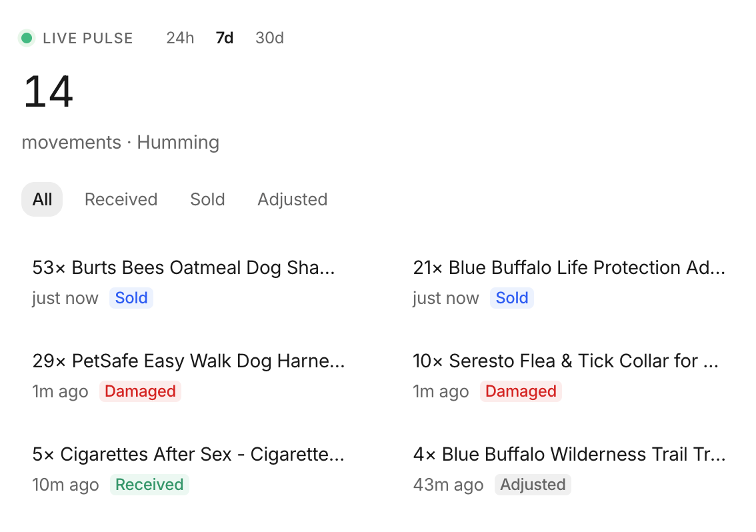The image size is (756, 532).
Task: Open Seresto Flea & Tick Collar entry
Action: [x=565, y=361]
